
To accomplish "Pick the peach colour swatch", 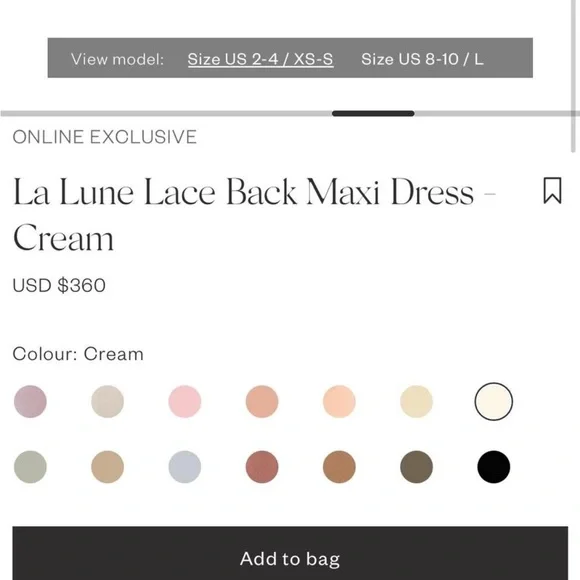I will pos(339,401).
